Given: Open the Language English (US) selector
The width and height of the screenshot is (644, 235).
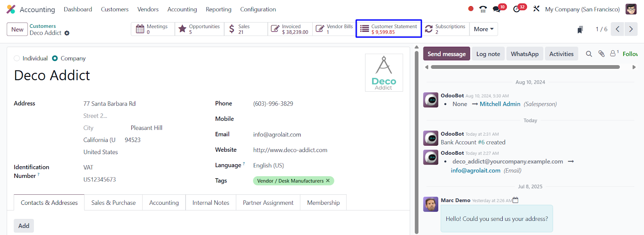Looking at the screenshot, I should tap(268, 165).
